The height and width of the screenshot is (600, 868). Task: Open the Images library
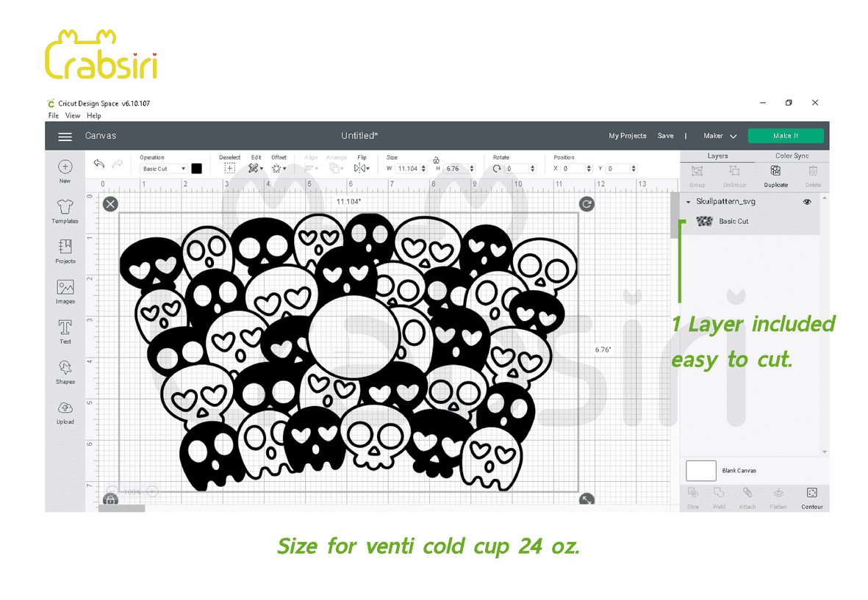pyautogui.click(x=65, y=291)
